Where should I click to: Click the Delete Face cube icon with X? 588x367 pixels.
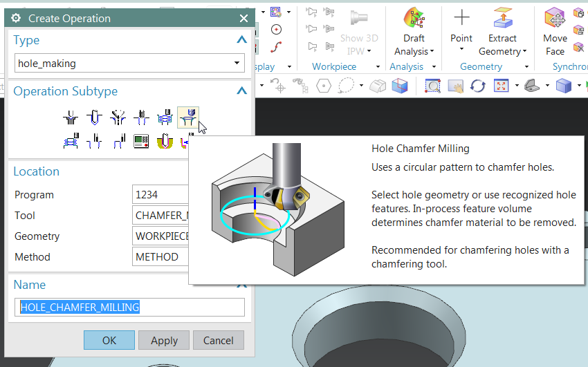[x=578, y=47]
